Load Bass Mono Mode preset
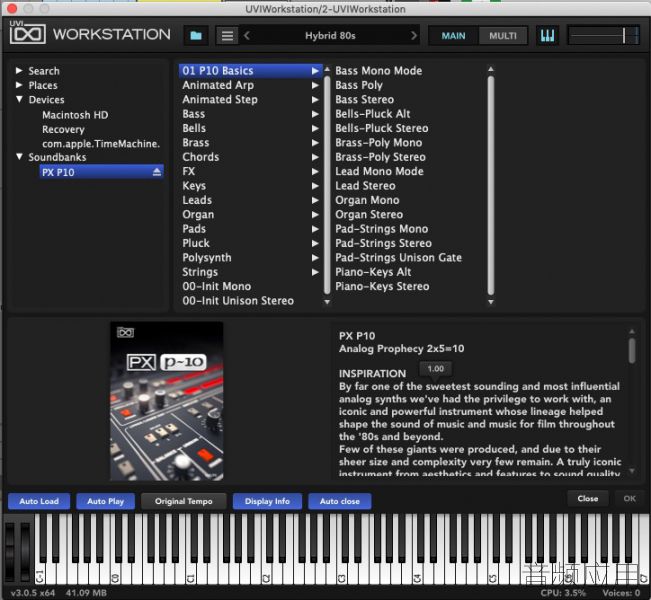Screen dimensions: 651x600 coord(379,71)
